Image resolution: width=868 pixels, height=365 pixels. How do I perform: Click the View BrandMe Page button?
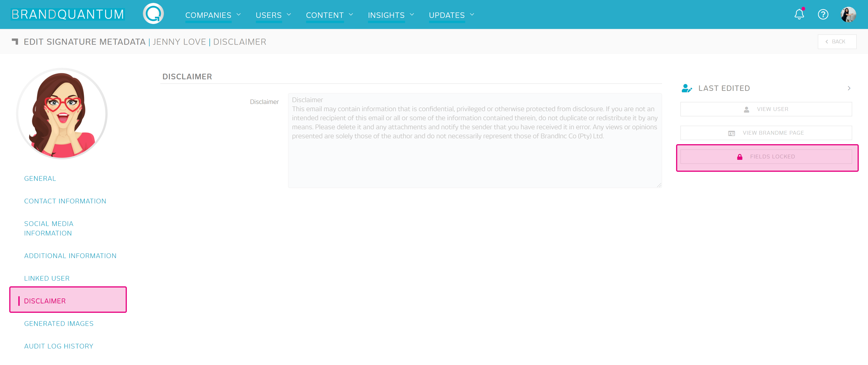point(766,133)
